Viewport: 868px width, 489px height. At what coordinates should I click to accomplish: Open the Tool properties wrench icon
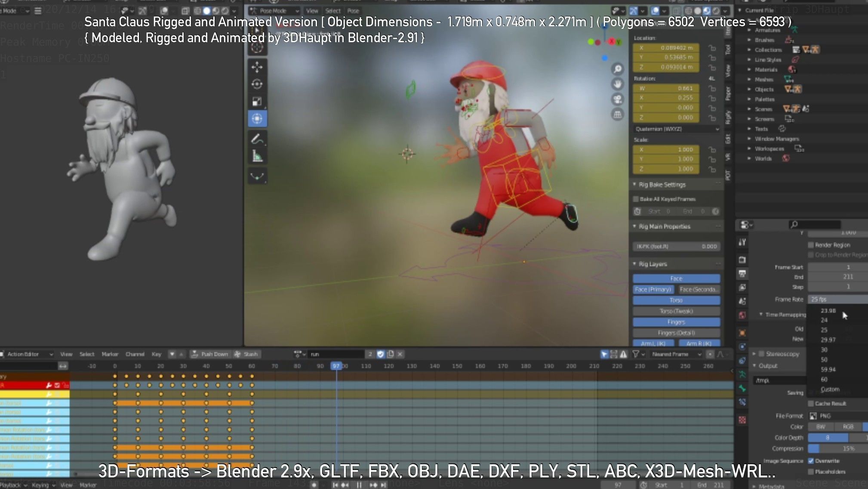tap(742, 242)
